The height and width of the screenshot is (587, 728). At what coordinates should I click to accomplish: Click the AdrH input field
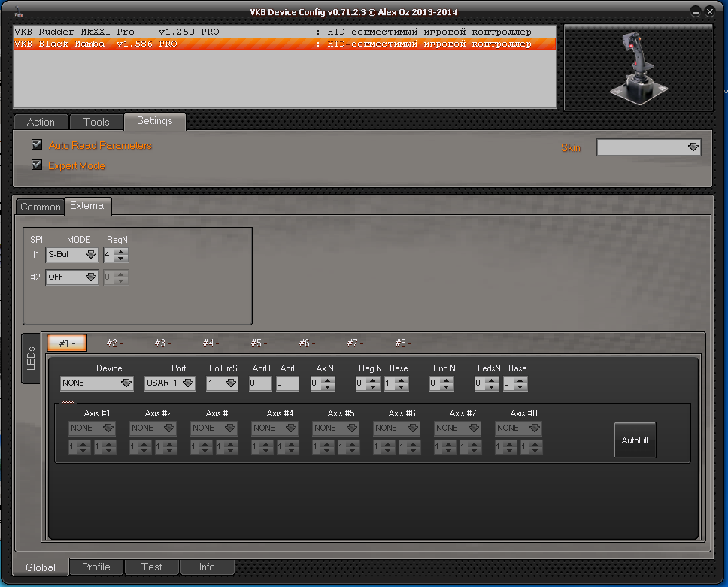coord(260,383)
